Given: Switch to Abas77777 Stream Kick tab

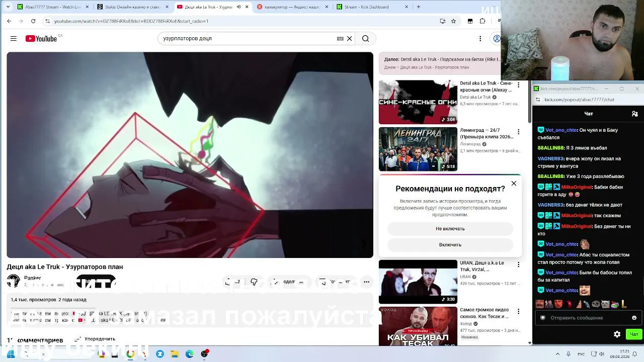Looking at the screenshot, I should click(52, 7).
